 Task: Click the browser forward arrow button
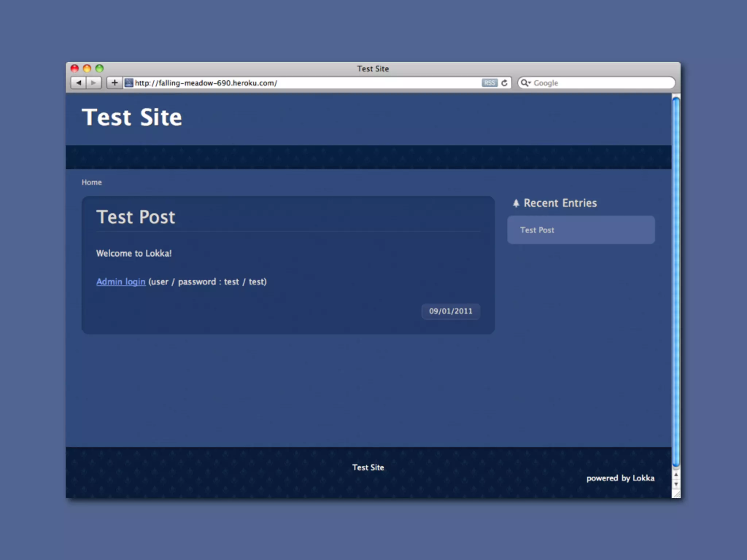pos(94,83)
